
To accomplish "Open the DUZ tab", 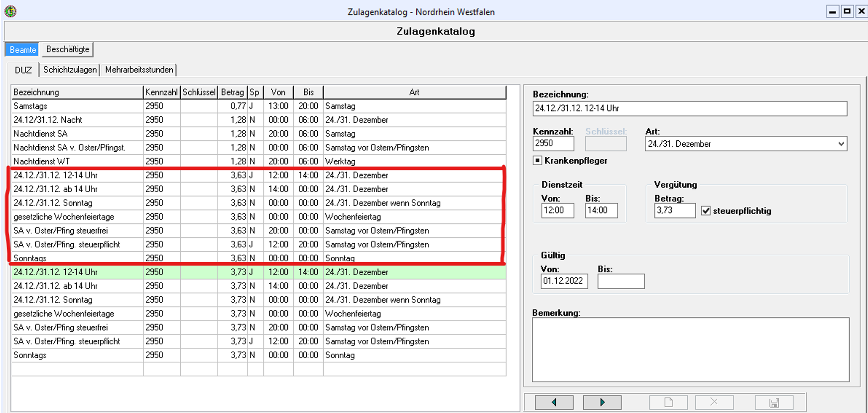I will 23,70.
